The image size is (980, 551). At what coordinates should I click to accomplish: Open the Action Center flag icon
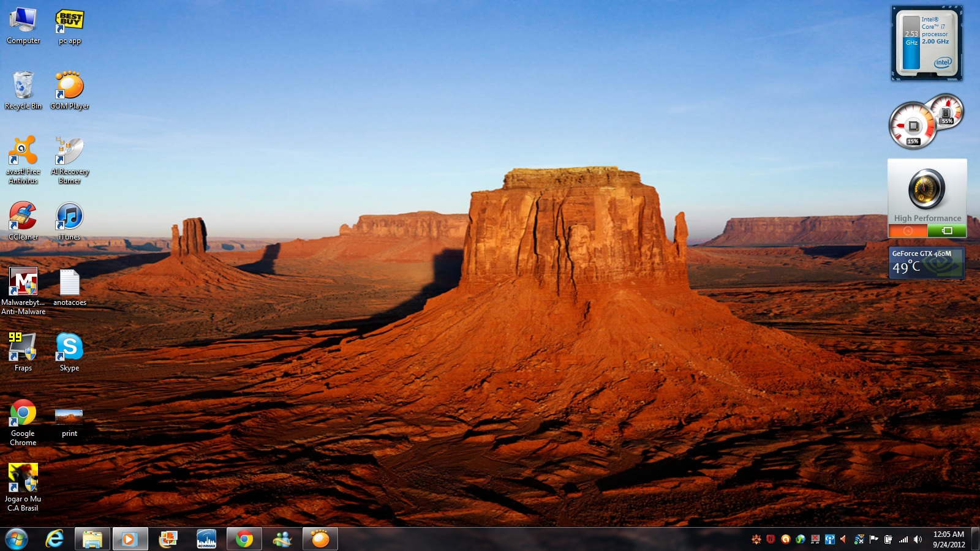click(x=874, y=539)
